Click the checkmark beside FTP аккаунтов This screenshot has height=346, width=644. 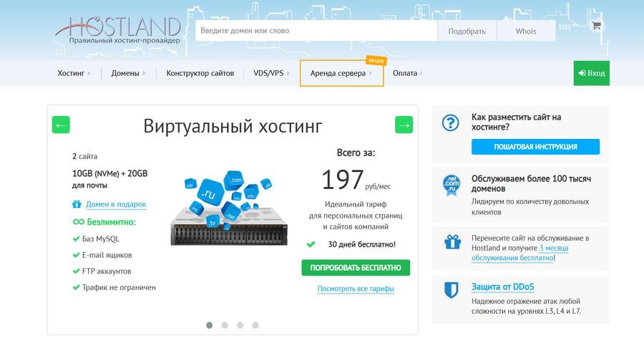pos(76,271)
